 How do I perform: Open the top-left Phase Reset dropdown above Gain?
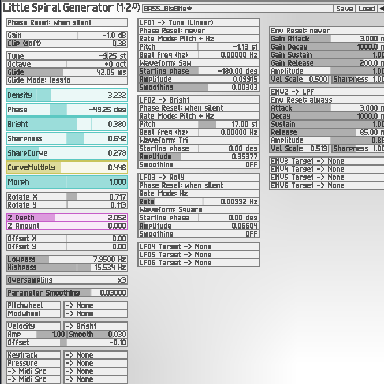pyautogui.click(x=67, y=23)
